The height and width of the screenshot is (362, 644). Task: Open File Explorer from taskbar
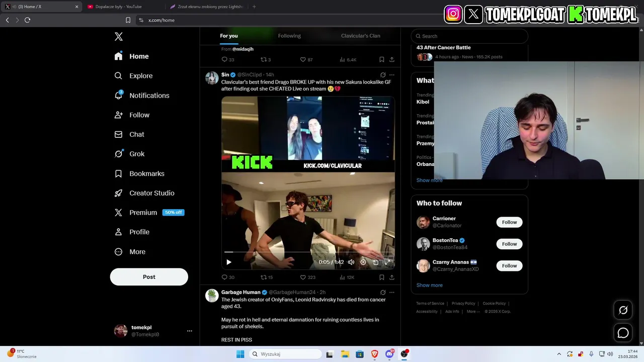(x=345, y=354)
